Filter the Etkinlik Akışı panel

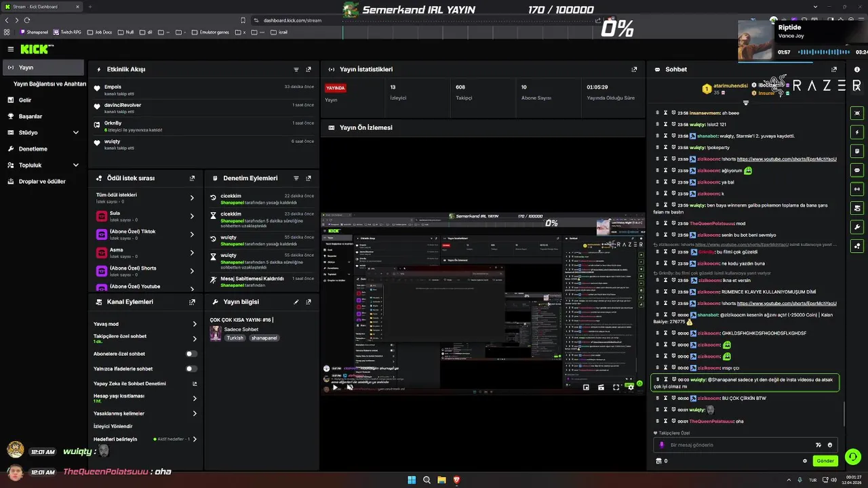[x=296, y=69]
